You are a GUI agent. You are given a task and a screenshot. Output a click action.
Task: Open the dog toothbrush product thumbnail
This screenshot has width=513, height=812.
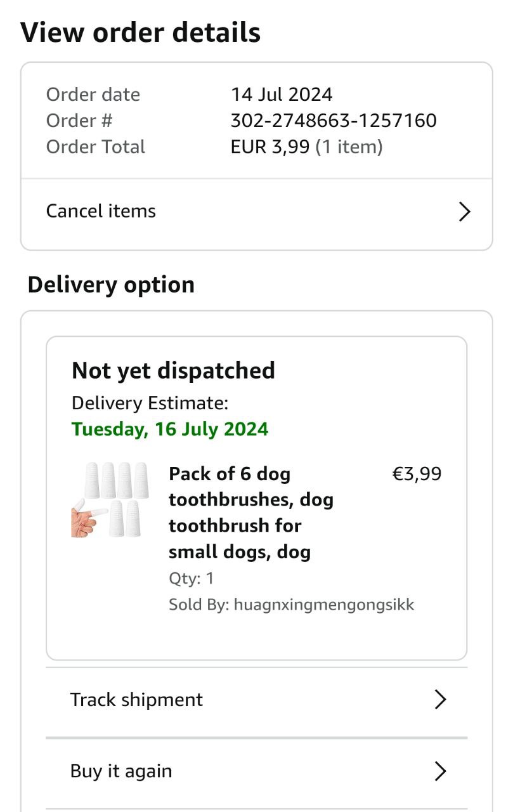click(x=109, y=500)
